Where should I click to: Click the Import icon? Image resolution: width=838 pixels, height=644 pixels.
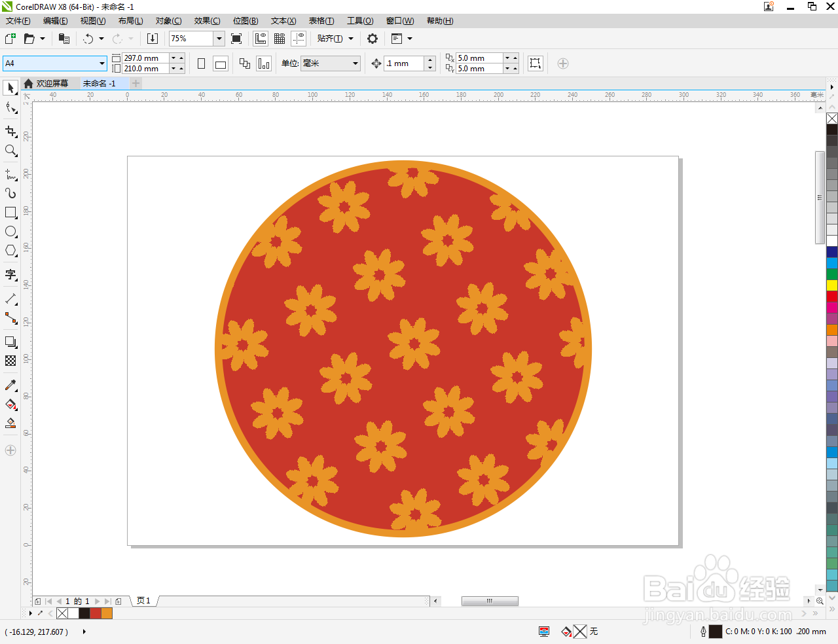[x=152, y=39]
